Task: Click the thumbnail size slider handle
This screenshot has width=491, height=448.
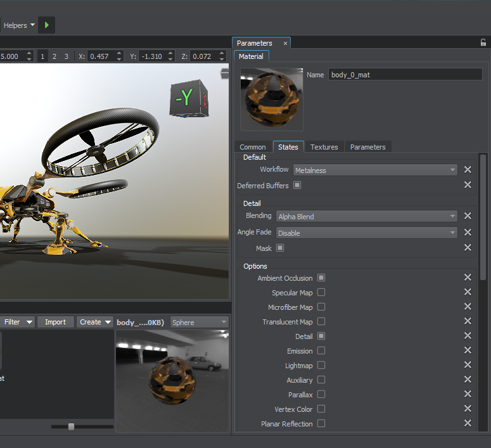Action: (x=71, y=426)
